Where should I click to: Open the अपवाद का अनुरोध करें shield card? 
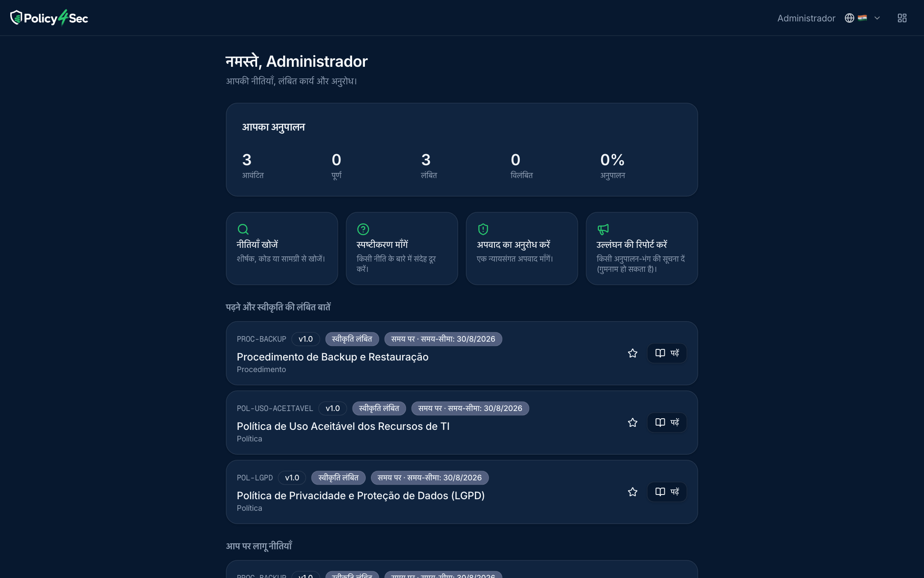tap(522, 248)
